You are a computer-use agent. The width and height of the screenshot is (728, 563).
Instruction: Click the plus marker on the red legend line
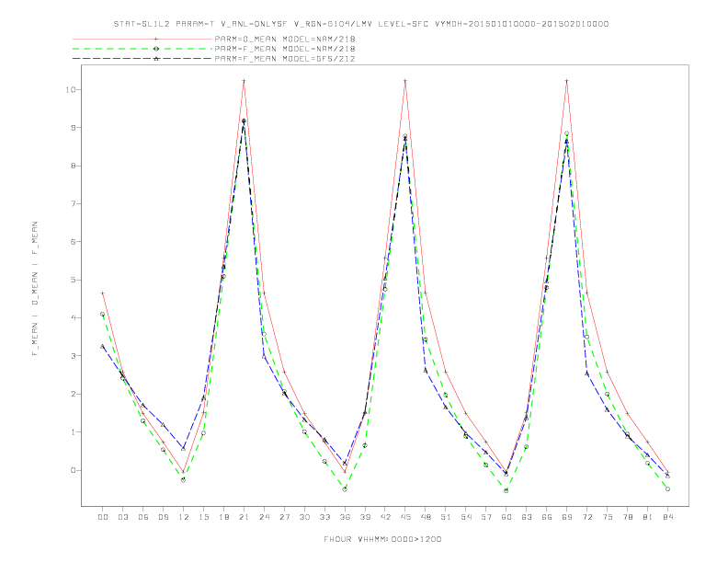point(156,39)
